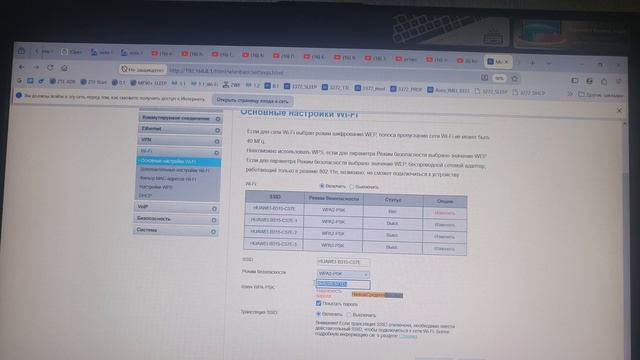Viewport: 640px width, 360px height.
Task: Open the "Другие закладки" bookmarks folder
Action: pyautogui.click(x=601, y=95)
